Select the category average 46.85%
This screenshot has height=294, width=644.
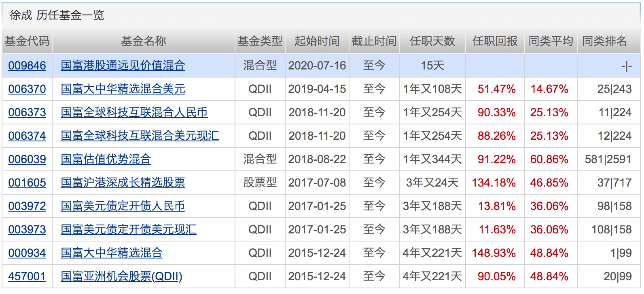[549, 183]
